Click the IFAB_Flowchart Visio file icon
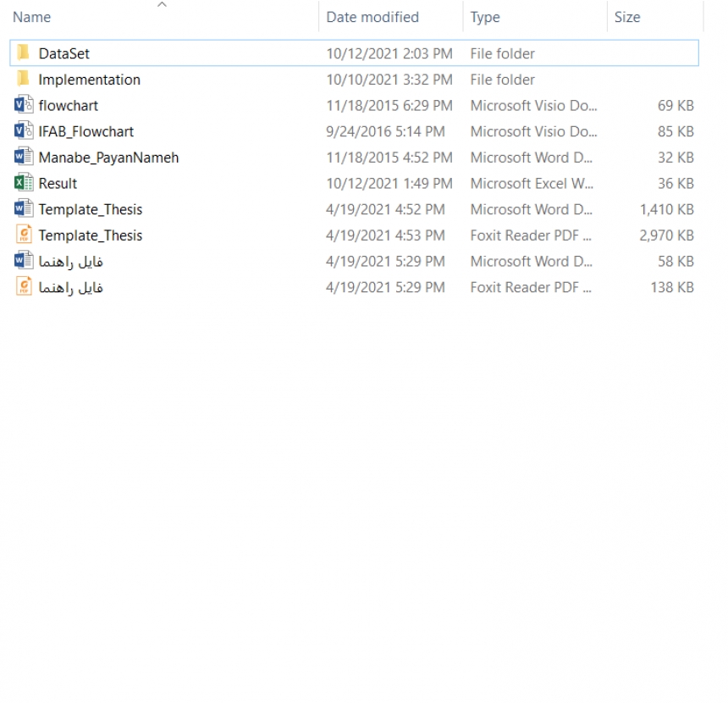 pos(24,131)
